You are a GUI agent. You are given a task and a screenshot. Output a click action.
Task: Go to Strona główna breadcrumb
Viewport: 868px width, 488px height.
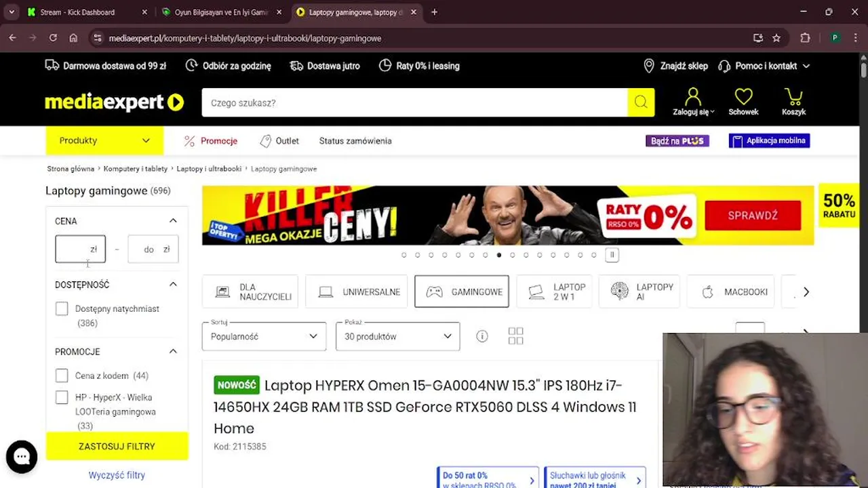click(x=71, y=169)
